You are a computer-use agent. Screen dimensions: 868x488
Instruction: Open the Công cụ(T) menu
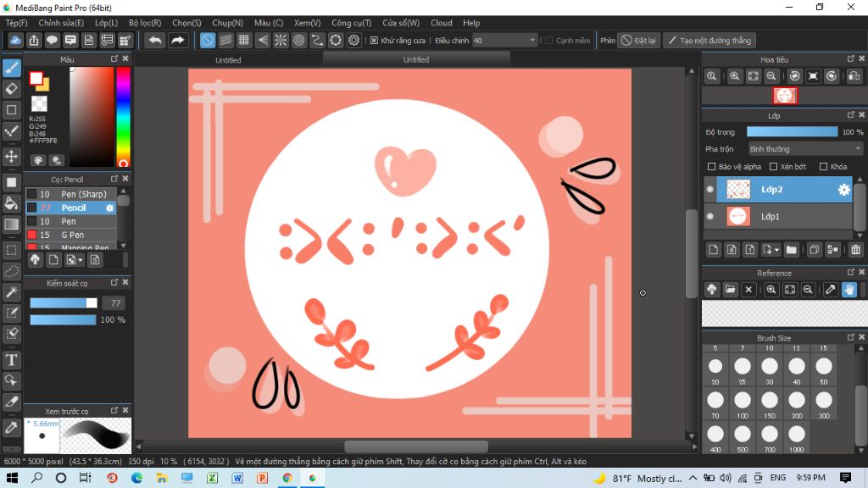coord(352,23)
